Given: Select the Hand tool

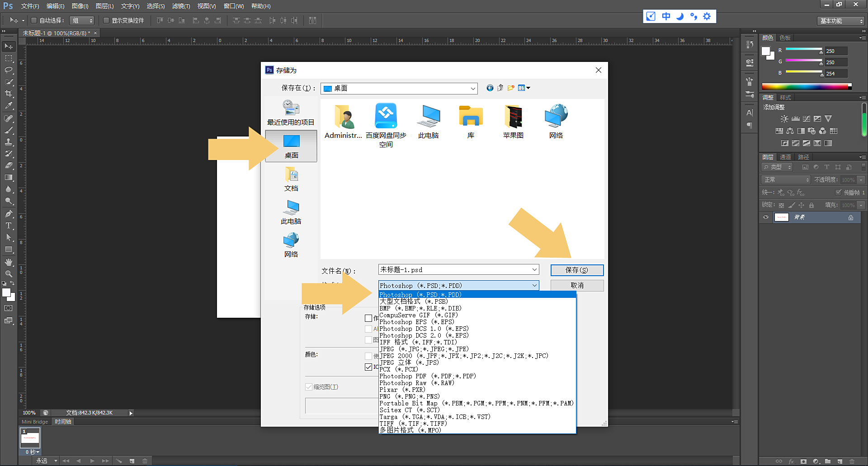Looking at the screenshot, I should pos(9,262).
